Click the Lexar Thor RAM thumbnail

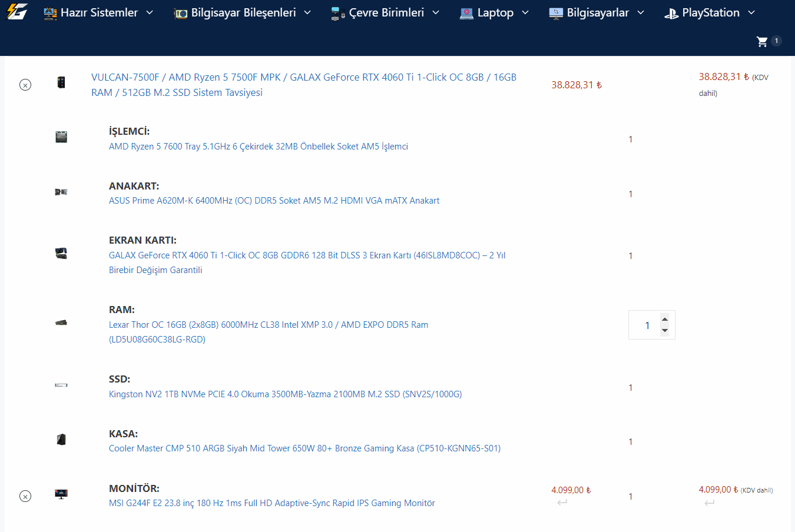point(61,322)
